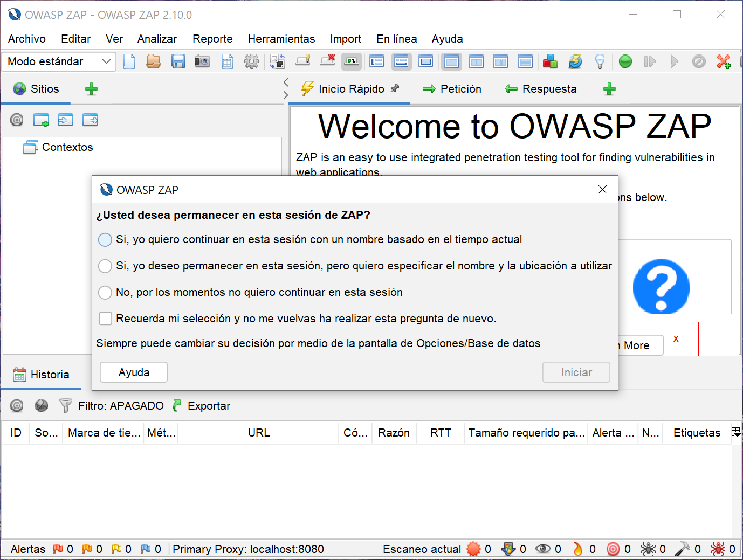743x560 pixels.
Task: Switch to the Respuesta tab
Action: pos(541,89)
